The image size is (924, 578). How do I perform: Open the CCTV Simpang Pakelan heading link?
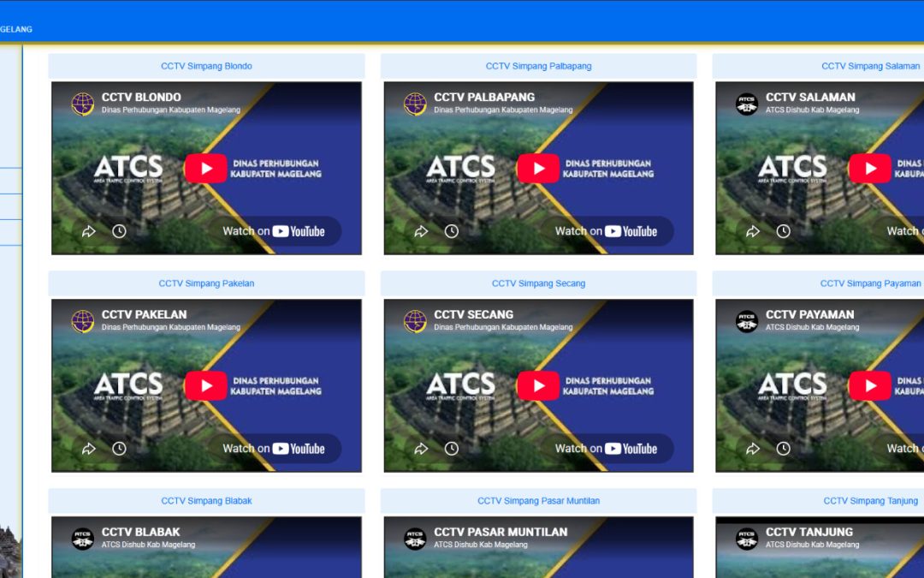[x=206, y=283]
